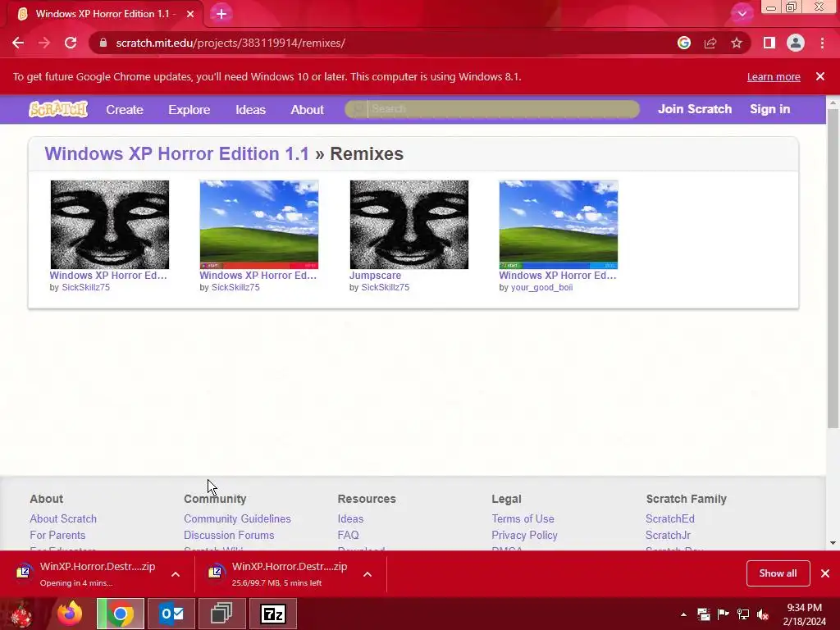Screen dimensions: 840x630
Task: Open the Ideas page
Action: [x=250, y=110]
